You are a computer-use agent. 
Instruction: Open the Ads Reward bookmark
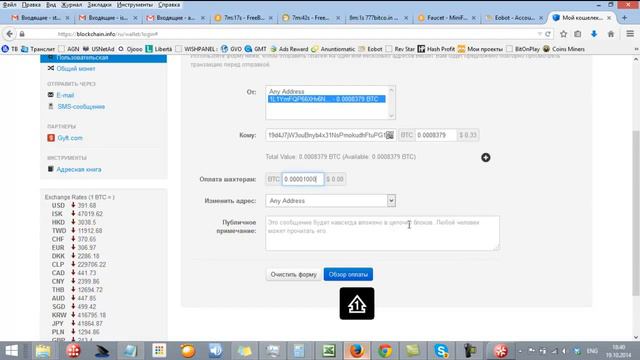click(289, 49)
